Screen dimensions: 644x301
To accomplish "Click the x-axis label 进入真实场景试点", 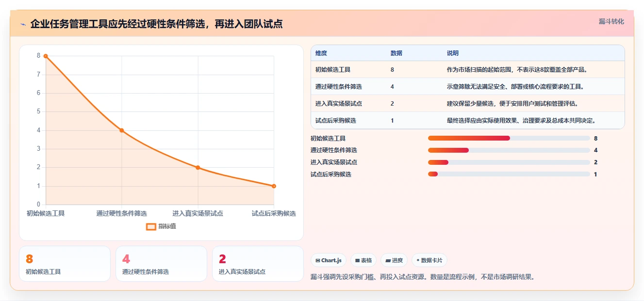I will pos(198,213).
